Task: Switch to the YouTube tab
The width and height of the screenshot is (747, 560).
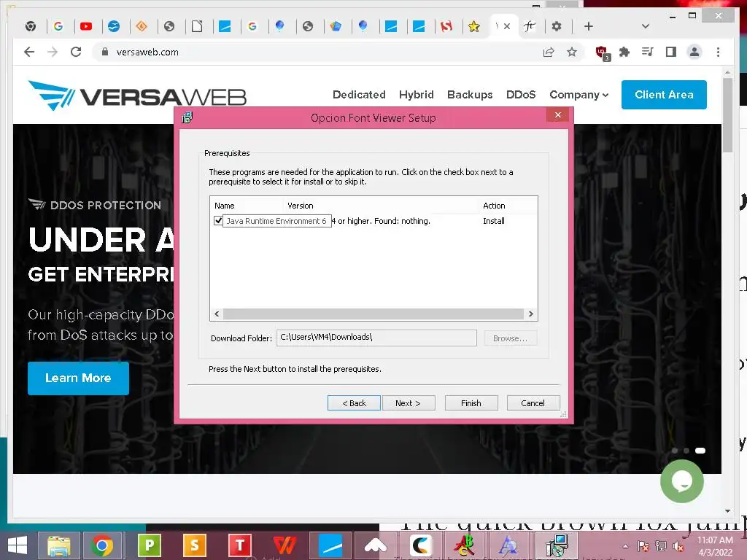Action: point(86,26)
